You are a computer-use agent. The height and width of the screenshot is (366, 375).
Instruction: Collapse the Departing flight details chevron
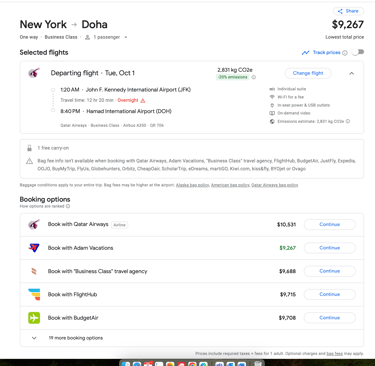(352, 73)
